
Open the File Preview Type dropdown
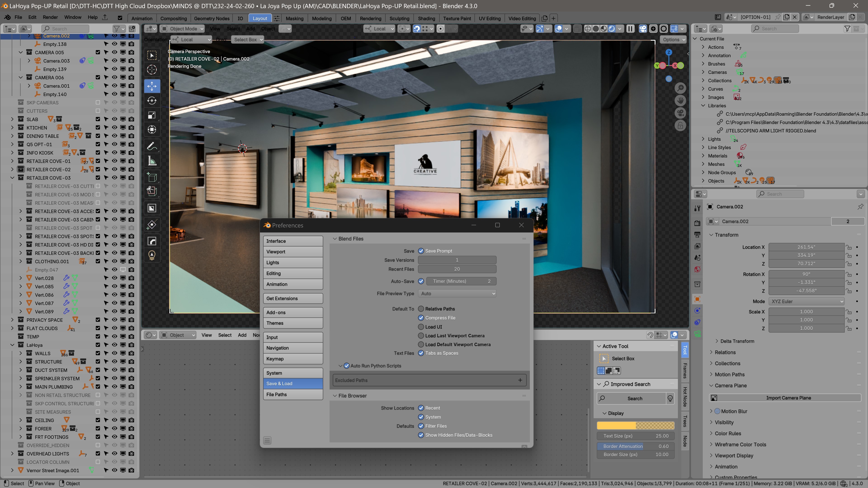[457, 294]
